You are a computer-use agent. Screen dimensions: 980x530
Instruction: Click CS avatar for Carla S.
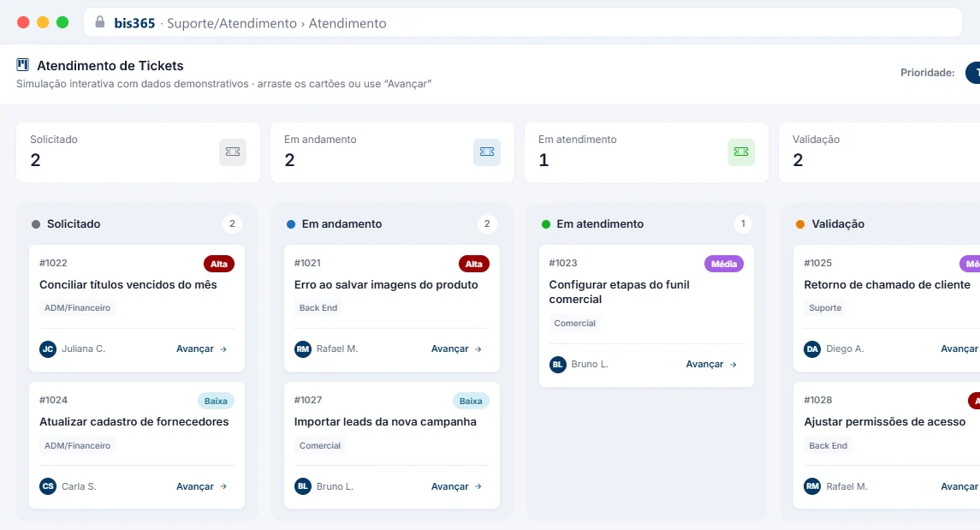pyautogui.click(x=48, y=486)
